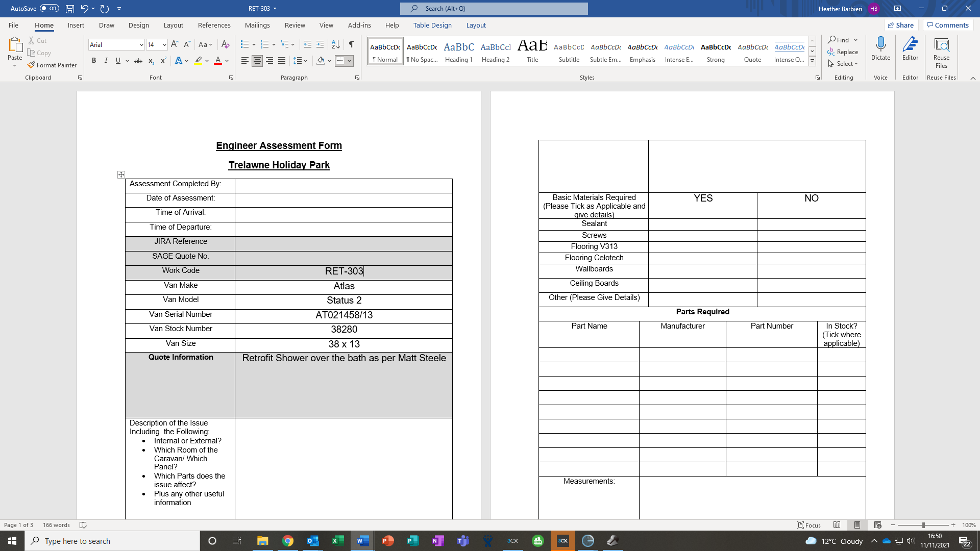Click the Sort icon in Paragraph group
Viewport: 980px width, 551px height.
pos(335,44)
